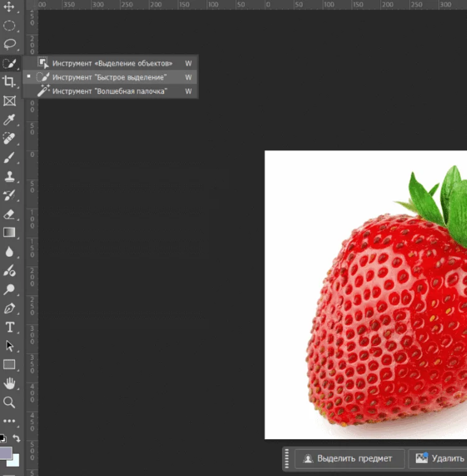Select the Pen tool

point(9,308)
